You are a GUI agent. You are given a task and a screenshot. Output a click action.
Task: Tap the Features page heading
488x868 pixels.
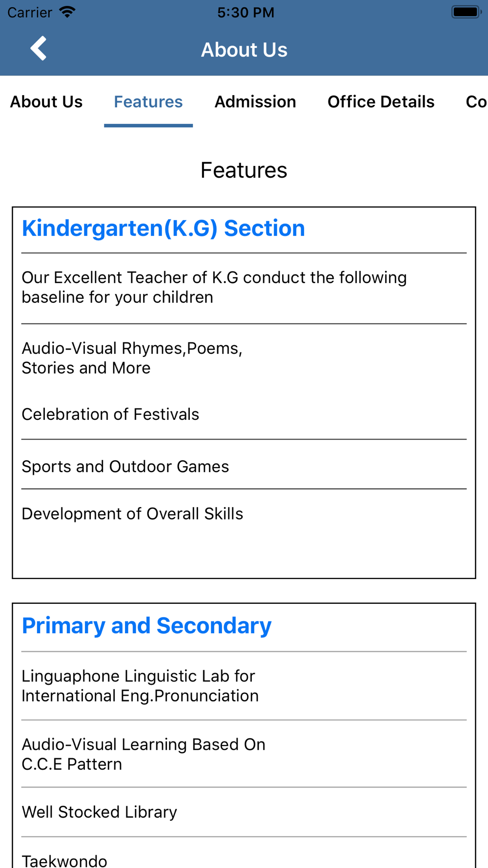[244, 170]
